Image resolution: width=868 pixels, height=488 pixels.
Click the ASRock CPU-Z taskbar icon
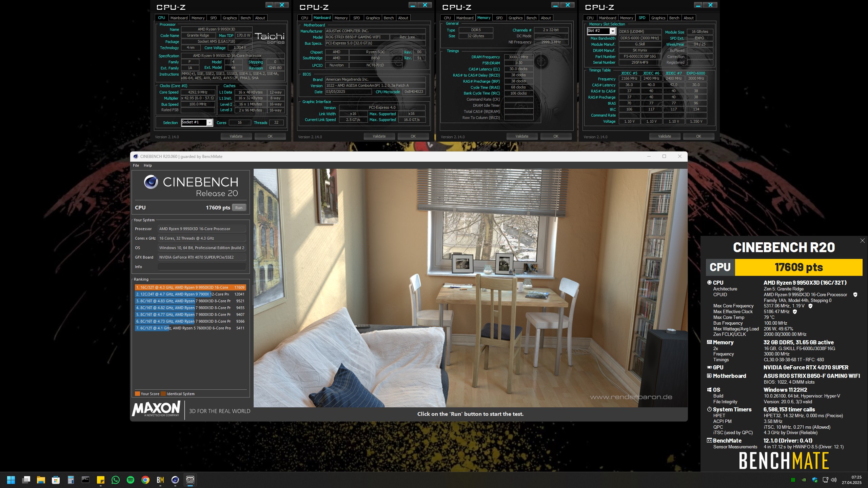tap(190, 480)
